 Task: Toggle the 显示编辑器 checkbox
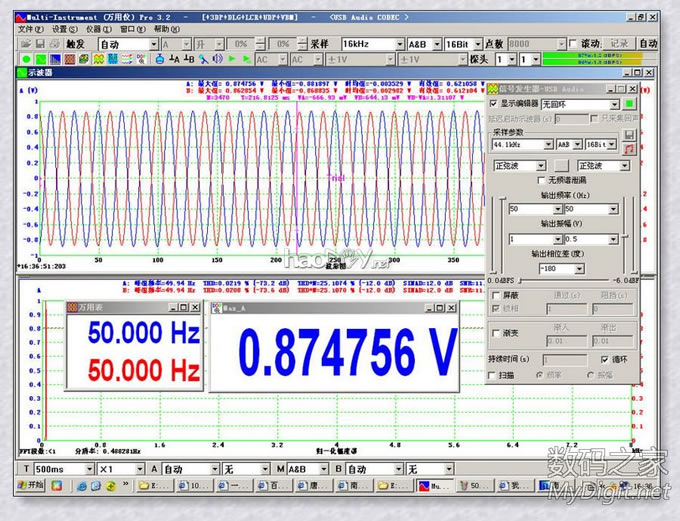(493, 103)
